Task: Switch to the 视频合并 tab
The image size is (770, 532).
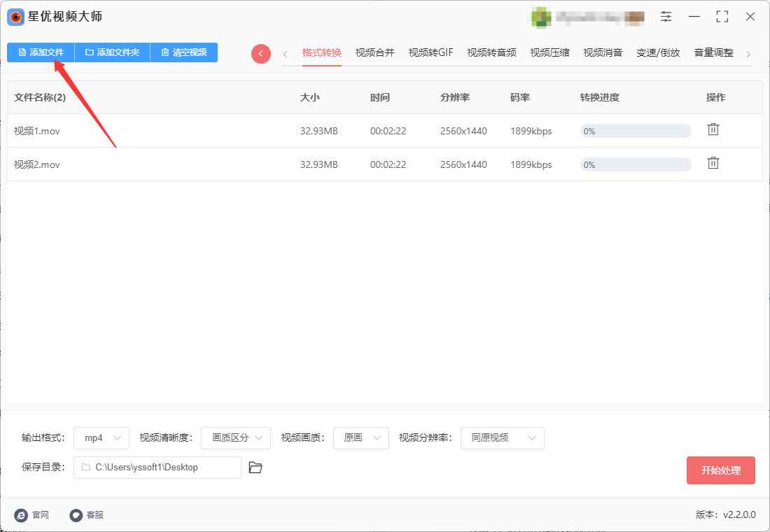Action: [374, 52]
